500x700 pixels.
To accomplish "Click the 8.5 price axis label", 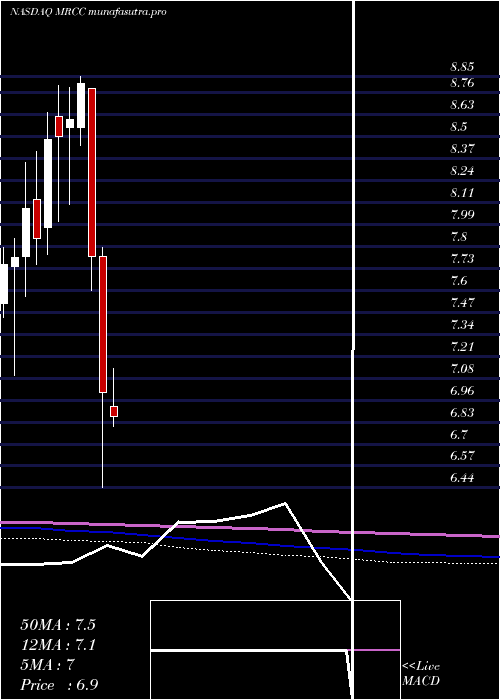I will coord(458,127).
